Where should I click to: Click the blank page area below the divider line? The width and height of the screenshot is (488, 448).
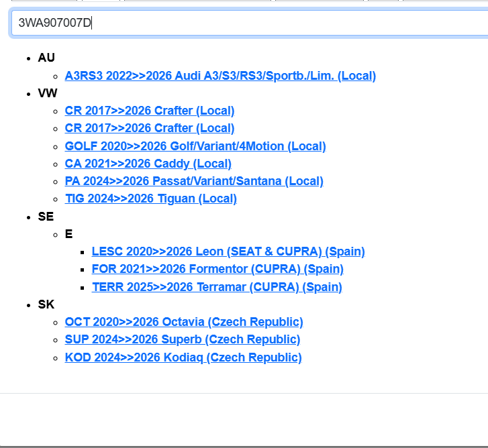pos(244,419)
